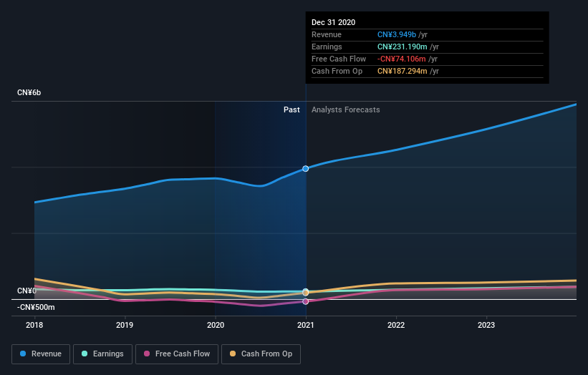Click the 2022 x-axis label
This screenshot has width=588, height=375.
396,325
